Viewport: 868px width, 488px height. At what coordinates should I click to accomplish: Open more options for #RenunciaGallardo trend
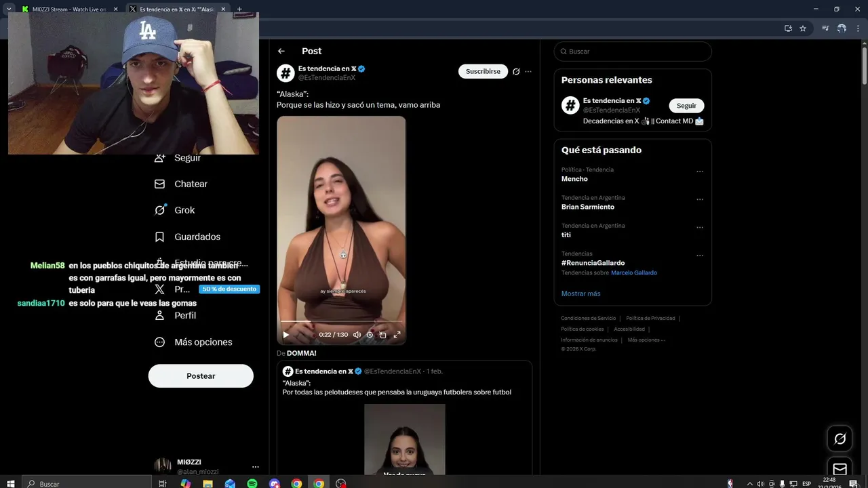click(700, 256)
